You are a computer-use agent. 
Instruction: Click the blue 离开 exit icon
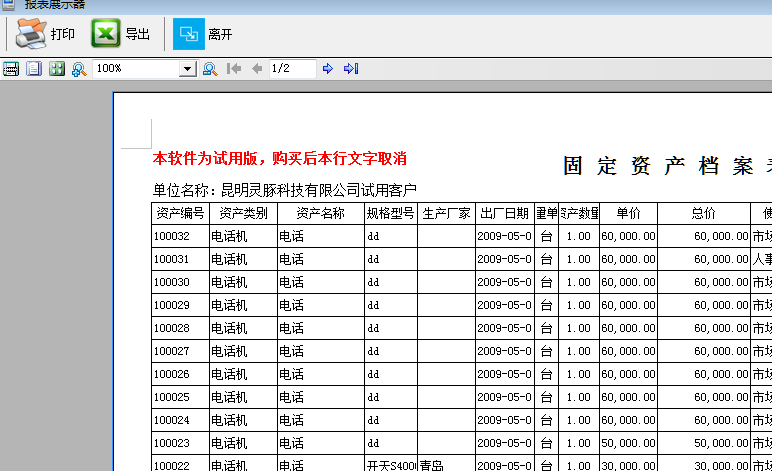point(189,34)
